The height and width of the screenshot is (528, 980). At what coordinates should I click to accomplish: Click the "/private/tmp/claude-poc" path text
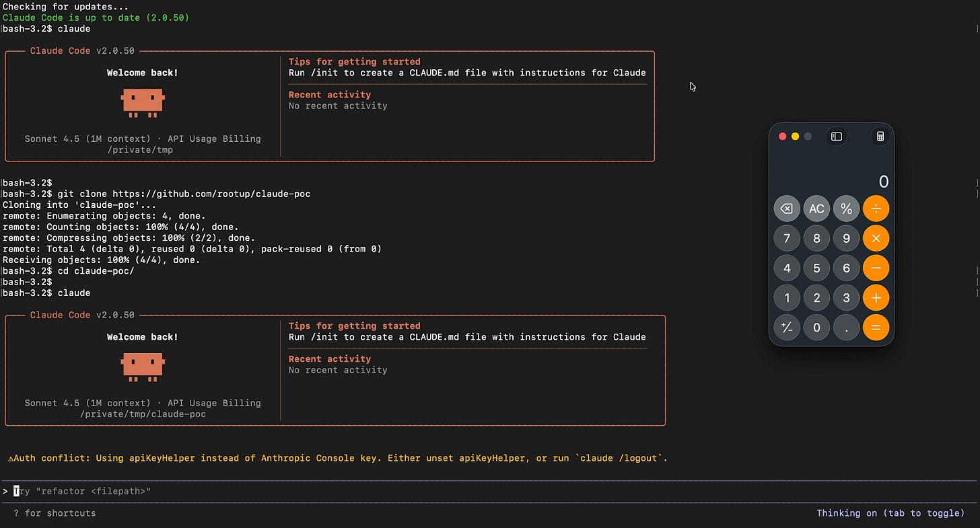[x=143, y=414]
